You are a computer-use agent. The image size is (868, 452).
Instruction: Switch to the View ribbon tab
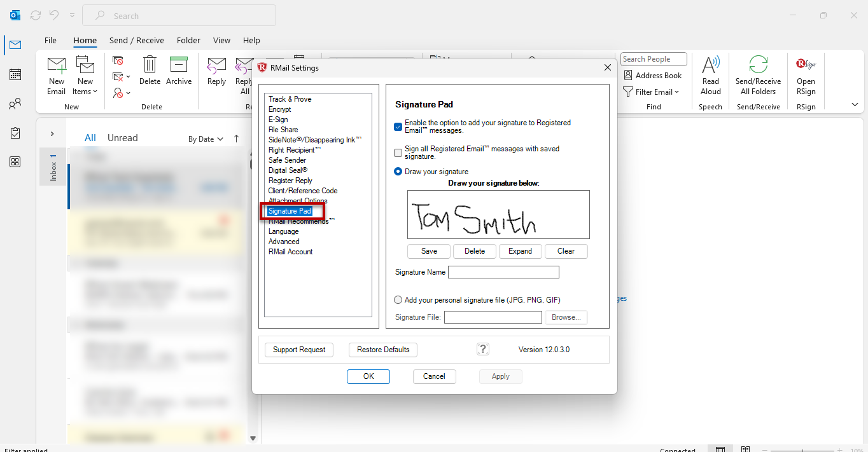point(221,40)
